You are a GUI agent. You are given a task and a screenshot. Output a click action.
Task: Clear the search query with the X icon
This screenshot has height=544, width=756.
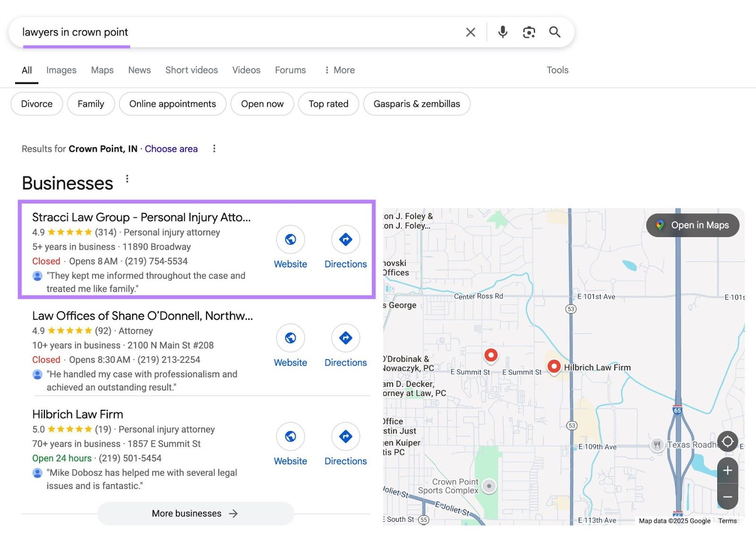coord(470,32)
